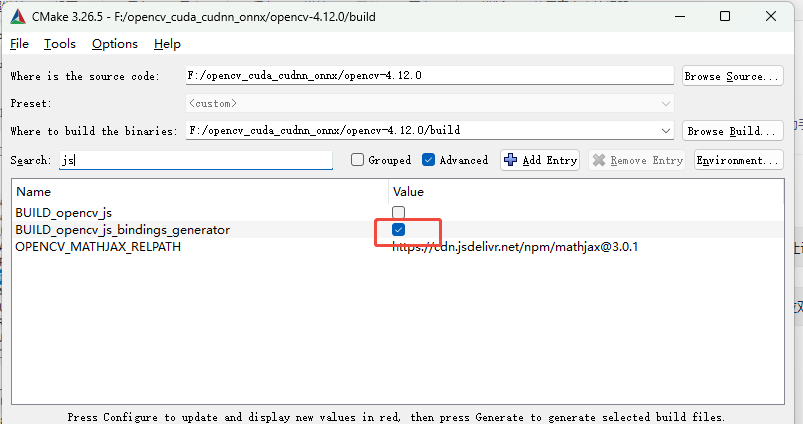Screen dimensions: 803x424
Task: Click Browse Build button
Action: (732, 131)
